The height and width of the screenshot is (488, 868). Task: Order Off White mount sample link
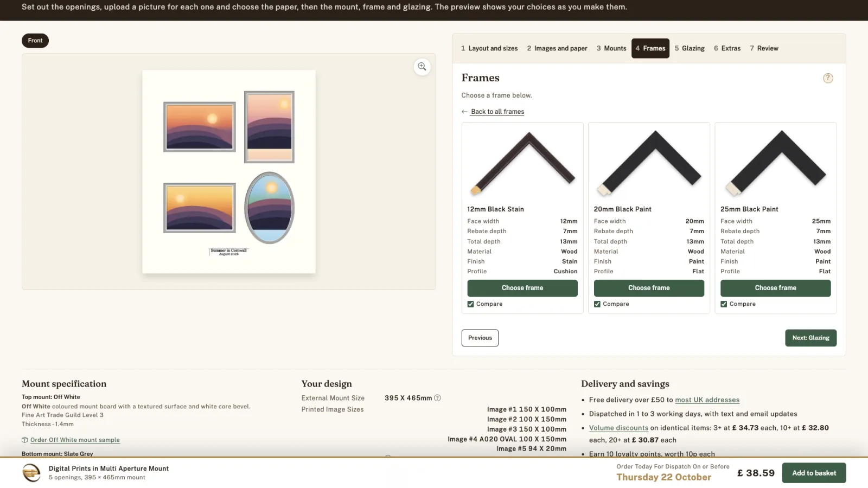point(75,440)
